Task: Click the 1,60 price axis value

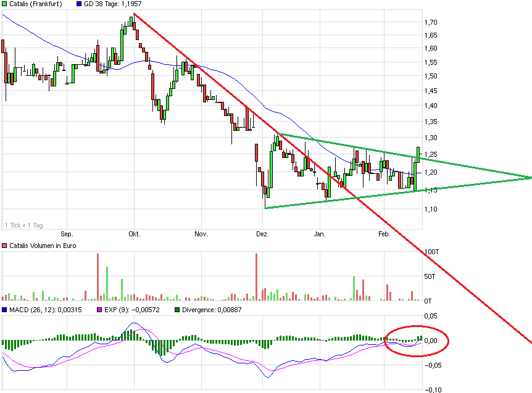Action: [x=431, y=48]
